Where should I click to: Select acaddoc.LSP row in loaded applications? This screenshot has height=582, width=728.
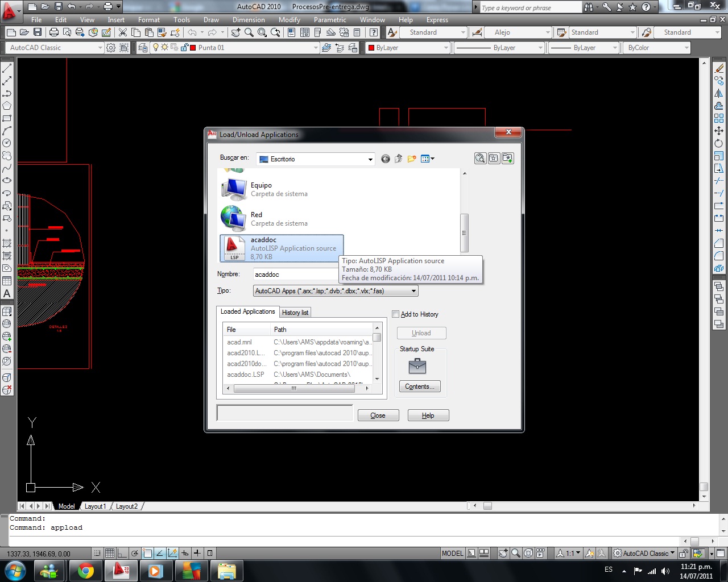299,375
